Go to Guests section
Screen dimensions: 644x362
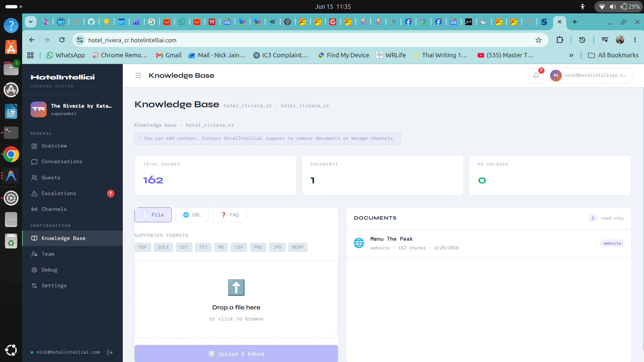(x=72, y=178)
